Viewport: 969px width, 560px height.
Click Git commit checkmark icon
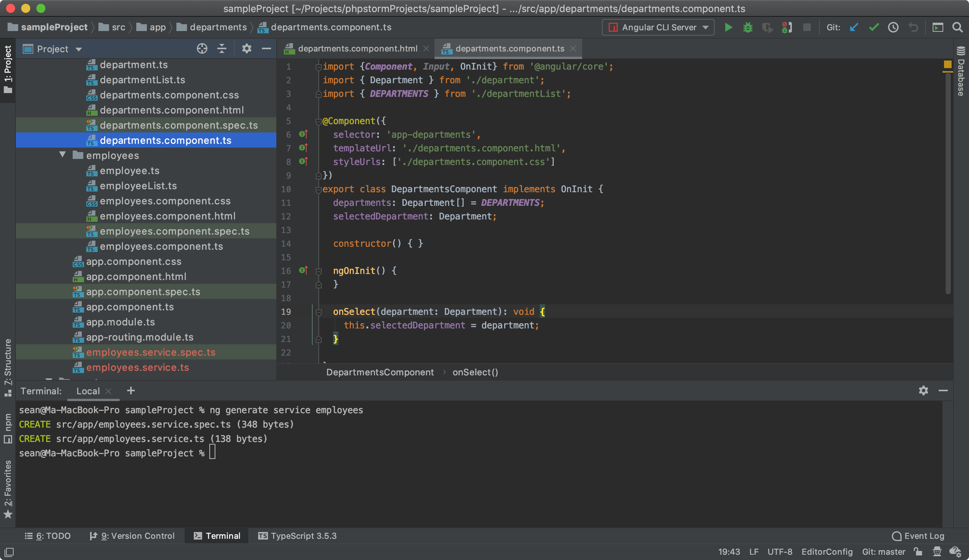(874, 27)
